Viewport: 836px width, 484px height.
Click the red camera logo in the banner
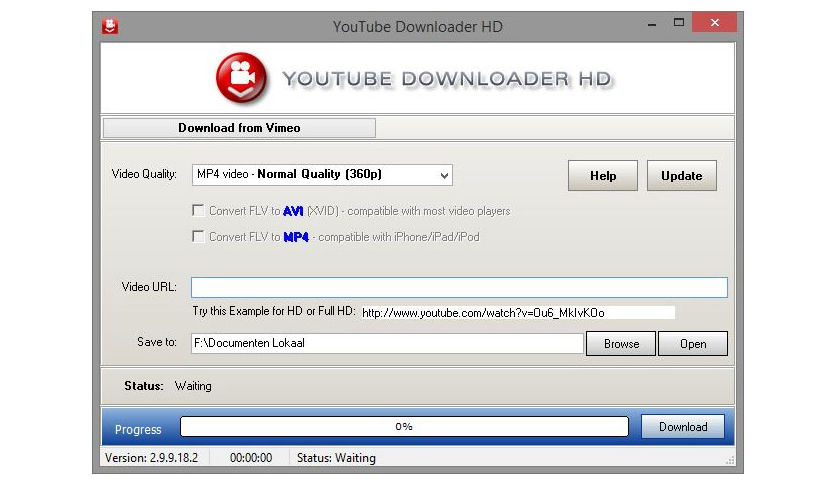tap(241, 78)
